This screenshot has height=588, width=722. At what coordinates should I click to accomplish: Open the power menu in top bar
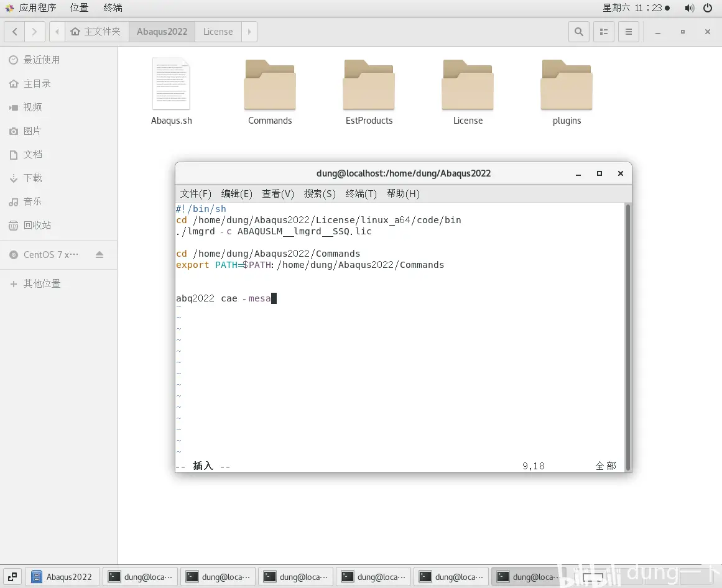[708, 8]
